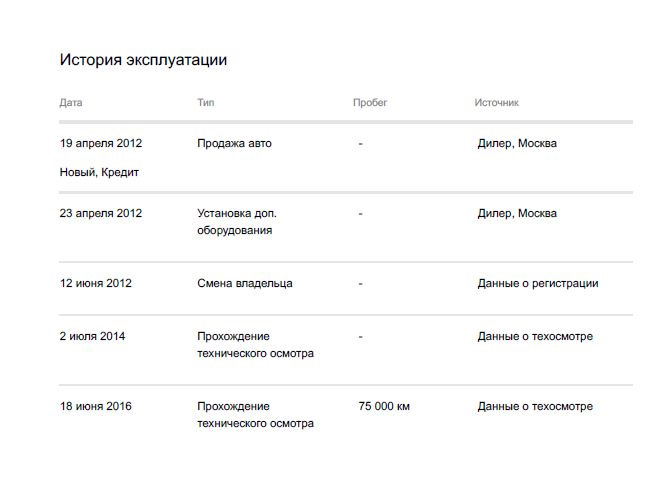Click the Данные о регистрации source

pos(538,283)
